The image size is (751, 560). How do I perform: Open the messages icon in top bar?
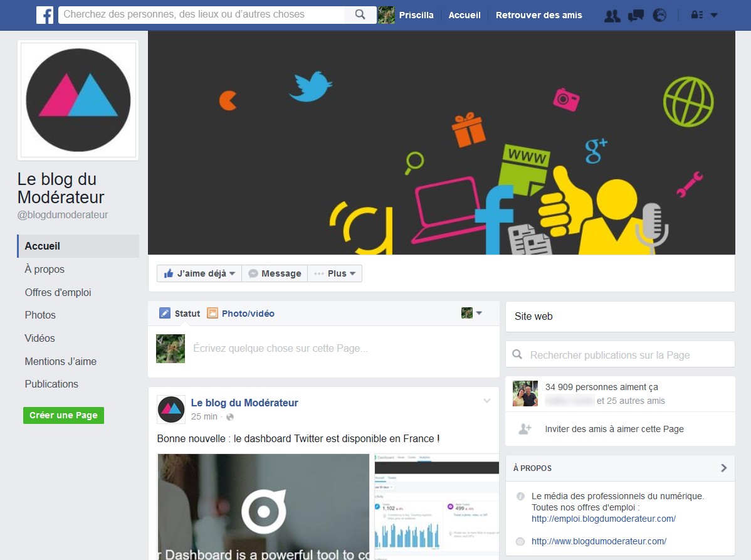pyautogui.click(x=636, y=16)
